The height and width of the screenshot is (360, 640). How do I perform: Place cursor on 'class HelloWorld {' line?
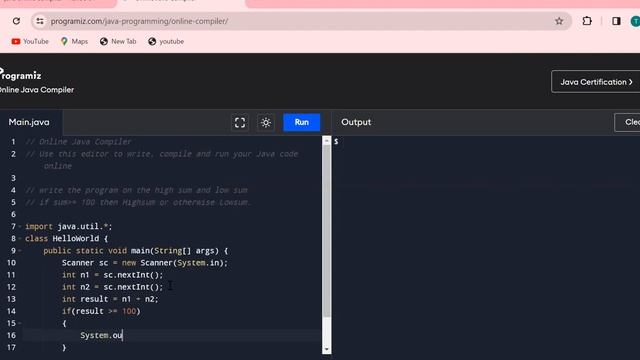67,238
